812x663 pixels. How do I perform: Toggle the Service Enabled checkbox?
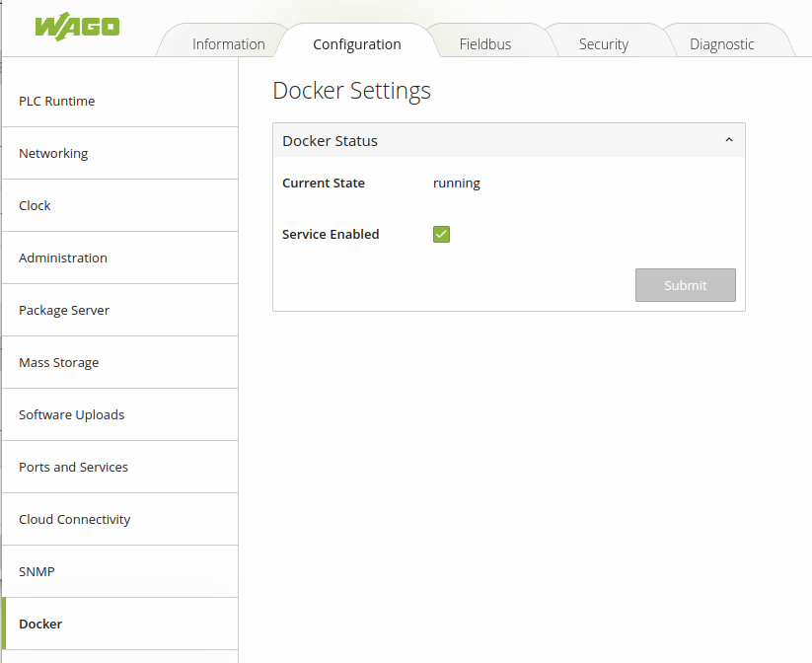coord(441,234)
